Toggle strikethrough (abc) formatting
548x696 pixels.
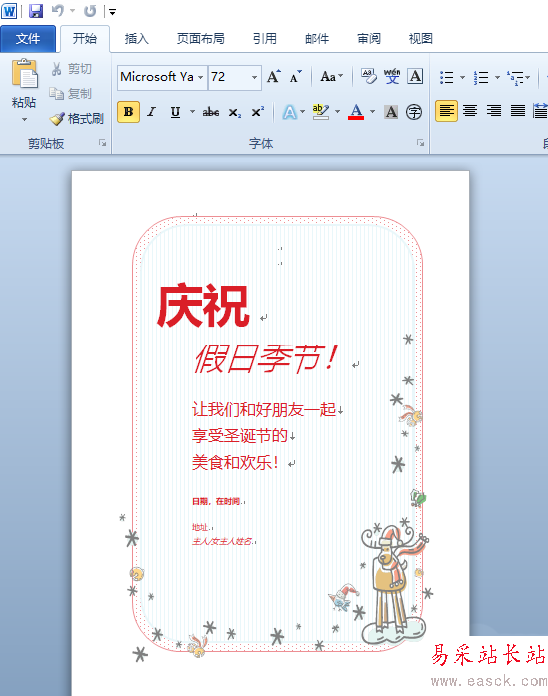[x=211, y=112]
